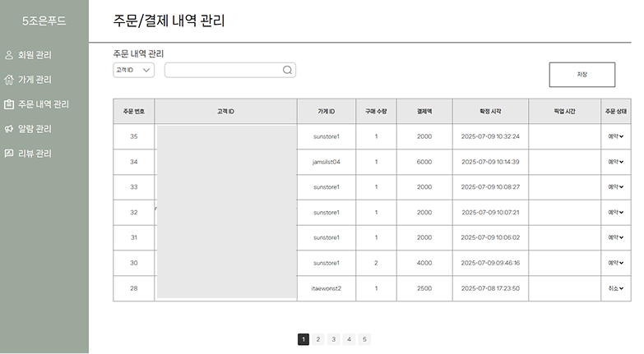Select order number 31 cell
Viewport: 644px width, 354px height.
tap(134, 237)
